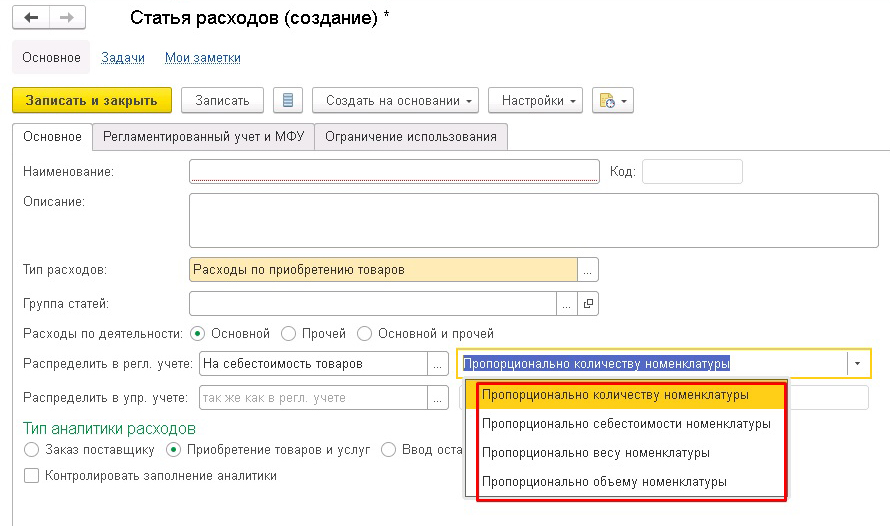Click the Группа статей input field
This screenshot has width=890, height=526.
tap(373, 304)
